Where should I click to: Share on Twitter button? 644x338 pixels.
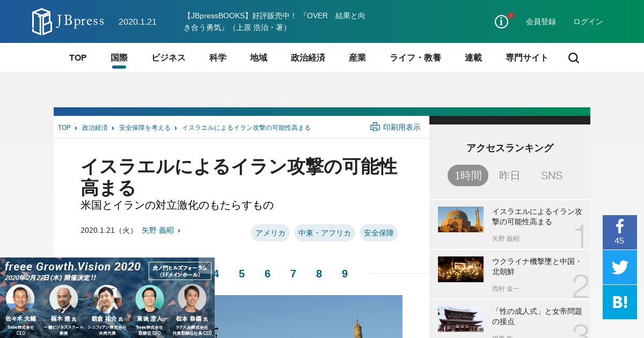620,267
